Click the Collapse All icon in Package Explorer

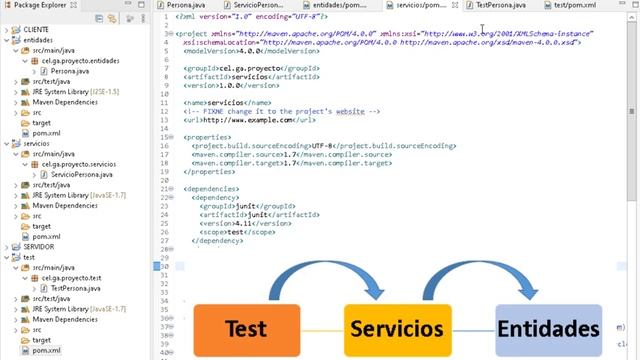pyautogui.click(x=99, y=19)
